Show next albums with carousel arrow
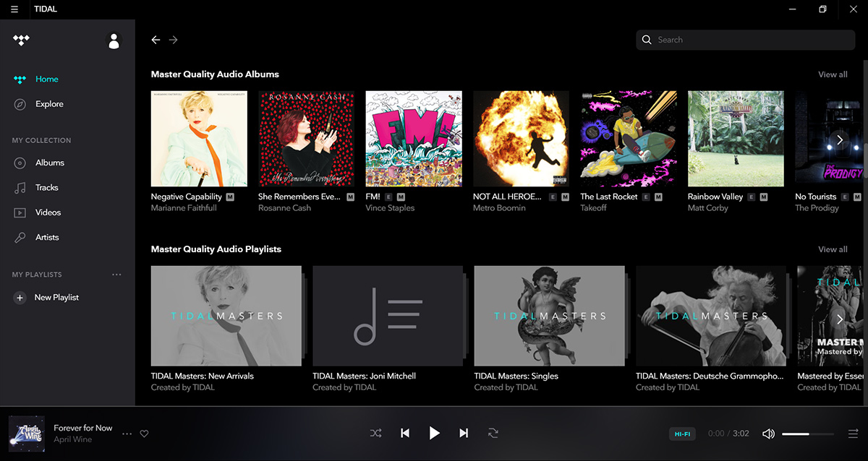The image size is (868, 461). coord(839,139)
